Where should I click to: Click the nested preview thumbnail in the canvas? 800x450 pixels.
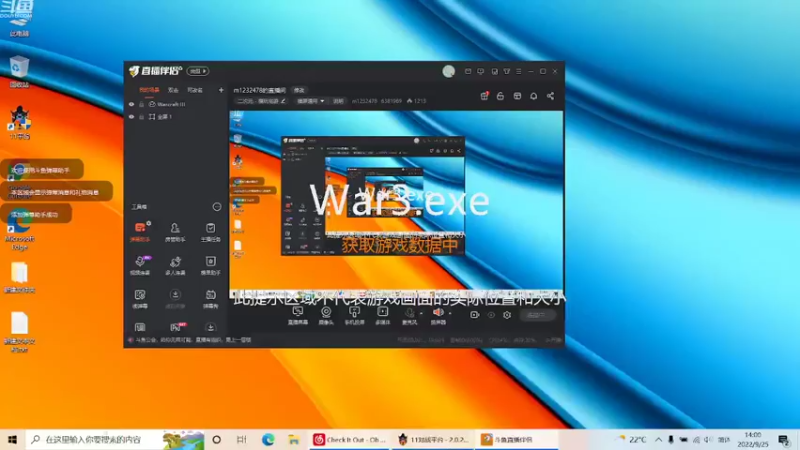pos(372,196)
